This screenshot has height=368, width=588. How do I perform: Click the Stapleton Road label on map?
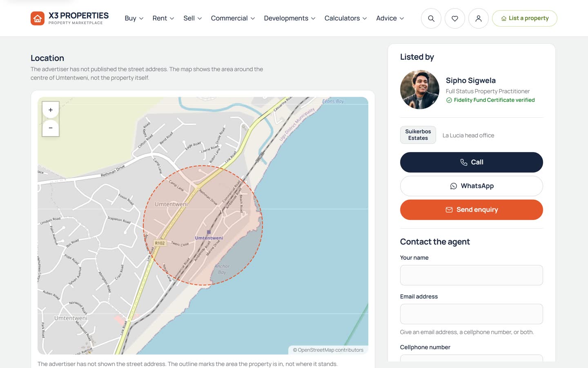(119, 220)
